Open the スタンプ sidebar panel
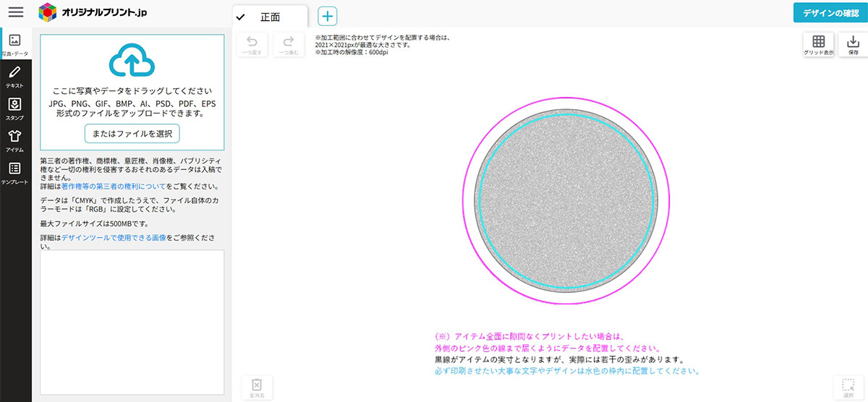868x402 pixels. (15, 109)
